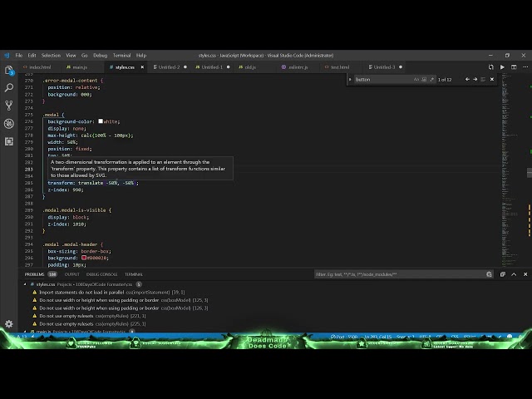Open the Help menu

click(x=141, y=56)
